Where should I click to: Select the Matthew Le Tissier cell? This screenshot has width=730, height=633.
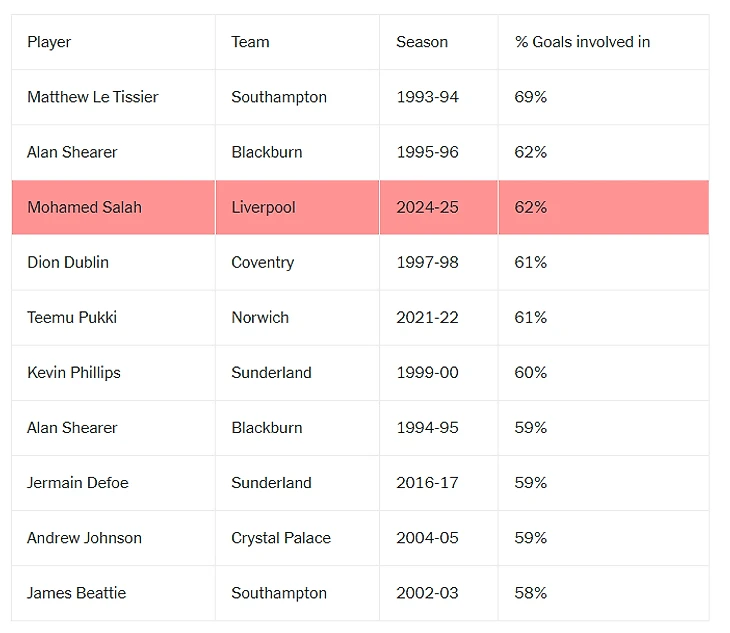point(93,97)
